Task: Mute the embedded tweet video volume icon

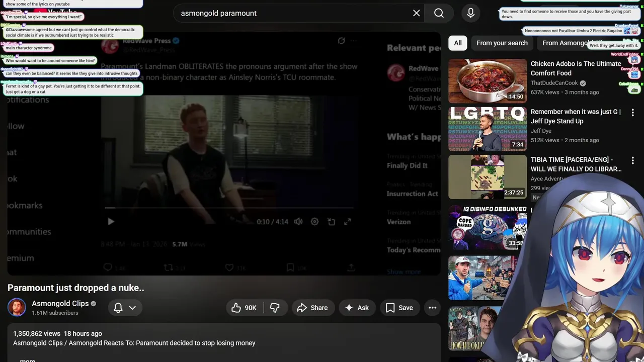Action: (x=298, y=222)
